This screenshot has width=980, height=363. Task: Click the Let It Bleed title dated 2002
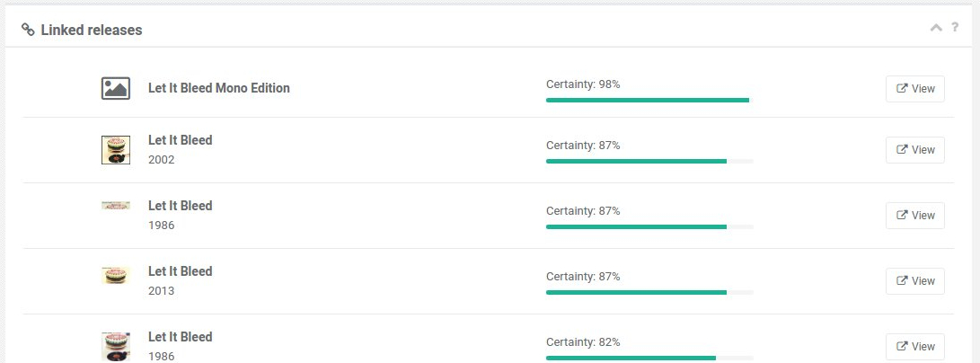click(x=180, y=140)
